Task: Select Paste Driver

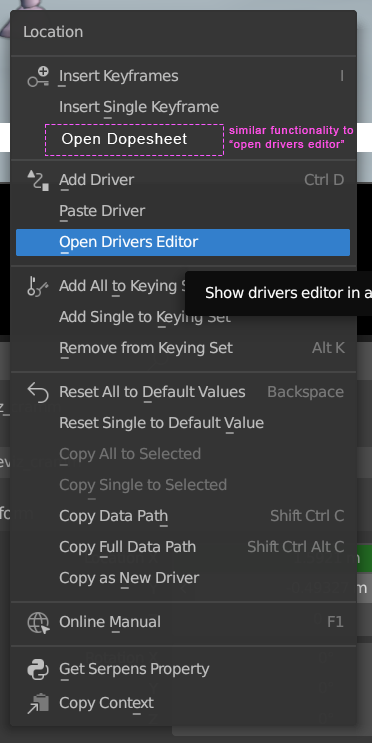Action: click(183, 211)
